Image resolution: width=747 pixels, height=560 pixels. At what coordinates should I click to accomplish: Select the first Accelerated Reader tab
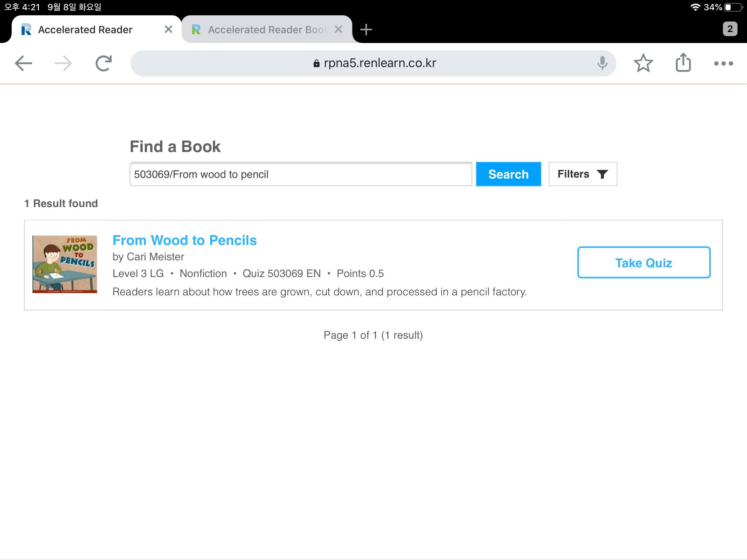click(85, 30)
